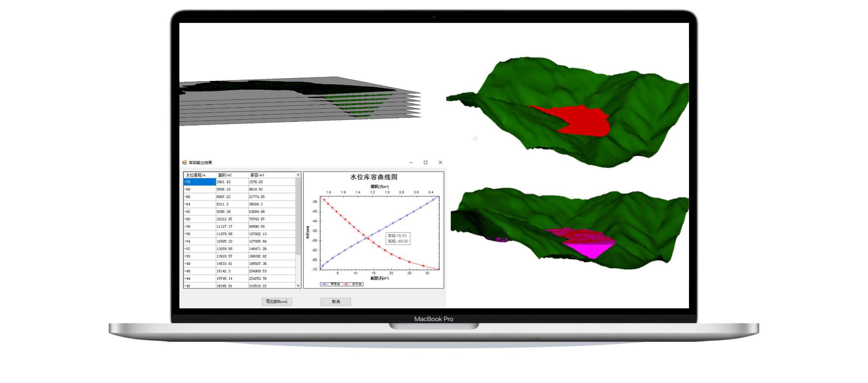Viewport: 868px width, 383px height.
Task: Select the 面积/m2 column header
Action: (232, 175)
